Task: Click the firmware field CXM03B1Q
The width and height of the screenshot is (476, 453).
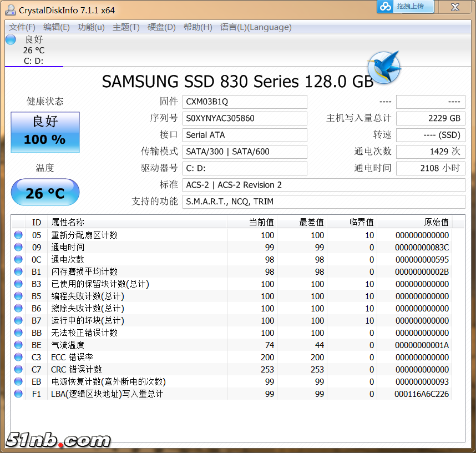Action: point(245,102)
